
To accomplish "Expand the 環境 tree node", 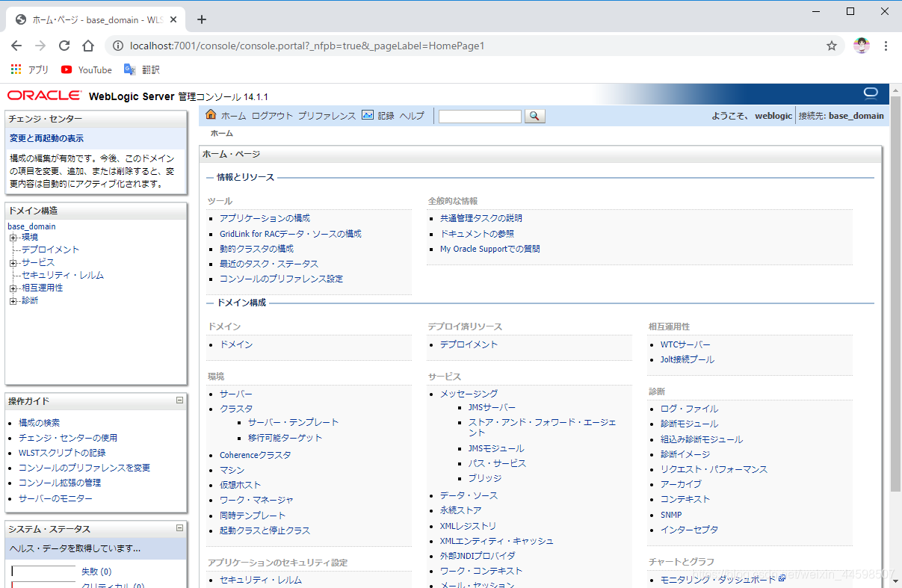I will [13, 238].
